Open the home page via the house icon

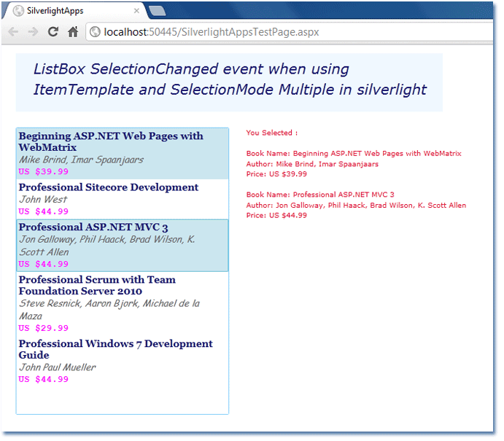pyautogui.click(x=73, y=32)
